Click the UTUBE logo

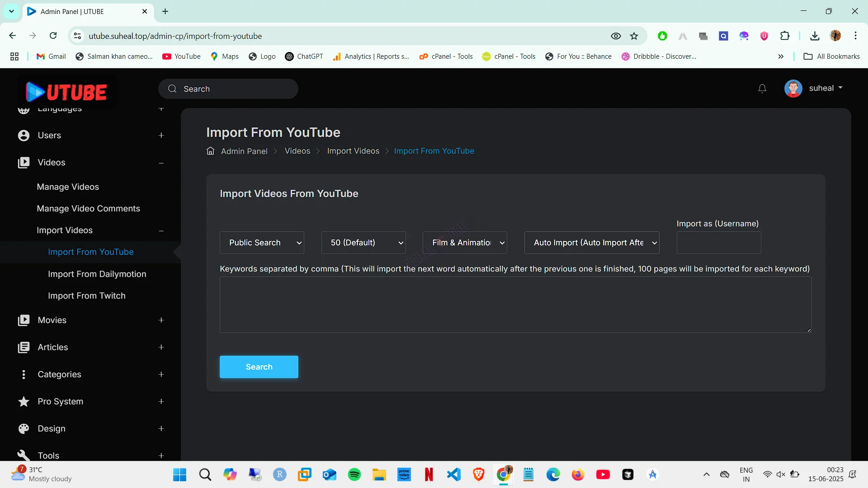pos(66,92)
